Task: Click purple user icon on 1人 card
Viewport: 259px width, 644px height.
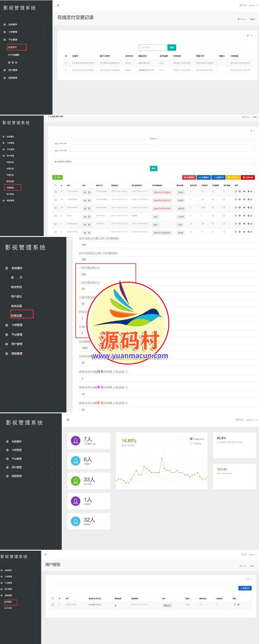Action: tap(75, 501)
